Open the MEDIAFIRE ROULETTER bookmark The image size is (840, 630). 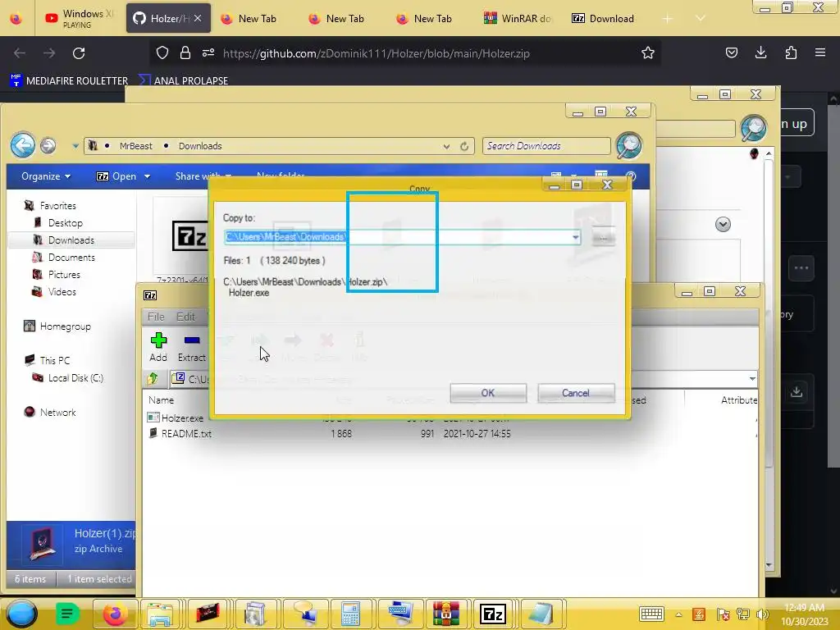[69, 81]
